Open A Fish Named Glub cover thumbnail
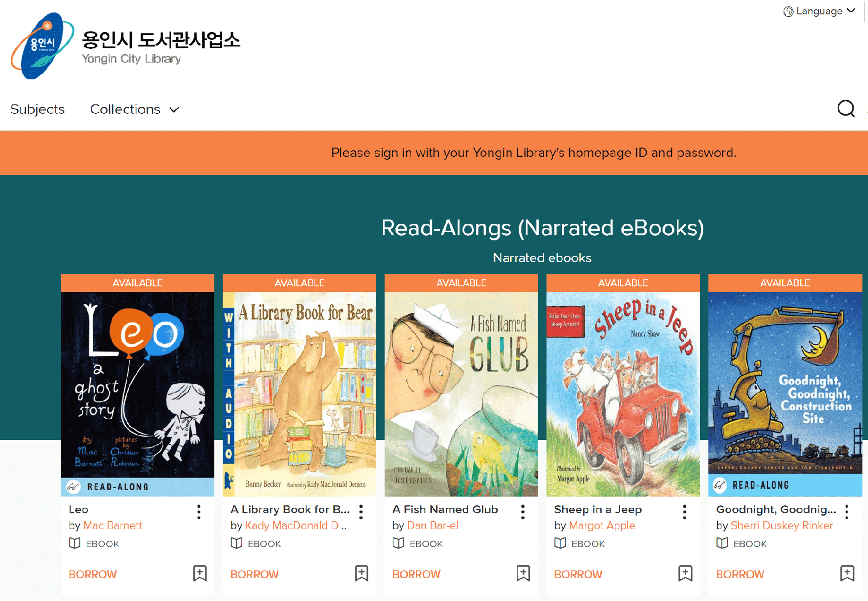Screen dimensions: 868x601 click(461, 394)
